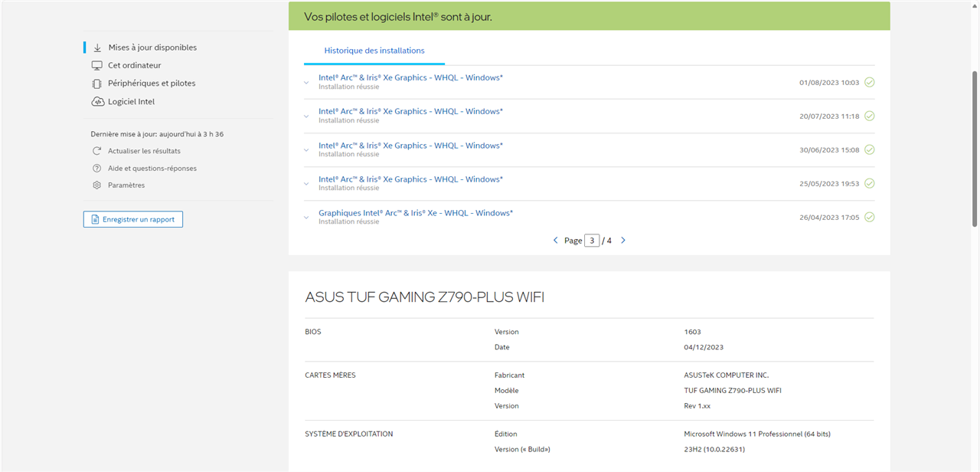Open Périphériques et pilotes menu item

coord(152,84)
